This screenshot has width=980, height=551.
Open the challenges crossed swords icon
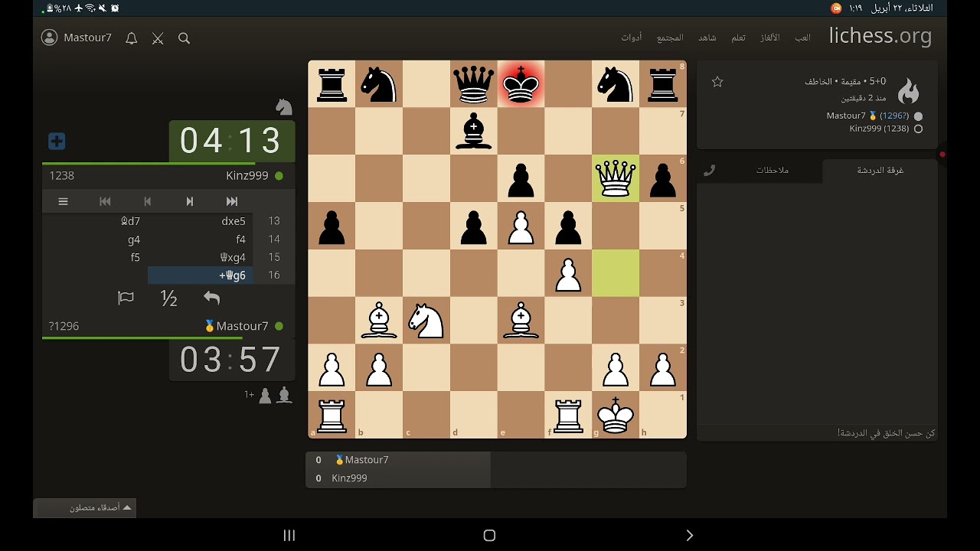[x=158, y=38]
